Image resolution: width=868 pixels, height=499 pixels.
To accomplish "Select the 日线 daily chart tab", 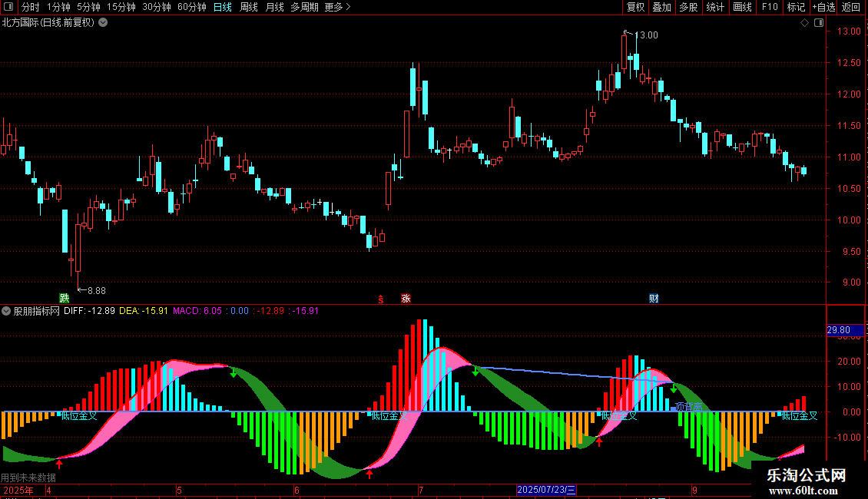I will pyautogui.click(x=223, y=7).
